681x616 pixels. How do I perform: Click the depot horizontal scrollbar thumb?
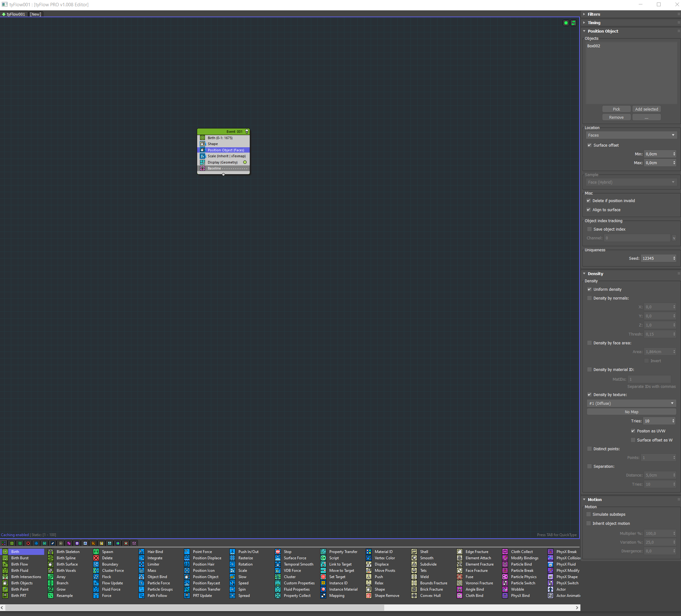[x=195, y=608]
